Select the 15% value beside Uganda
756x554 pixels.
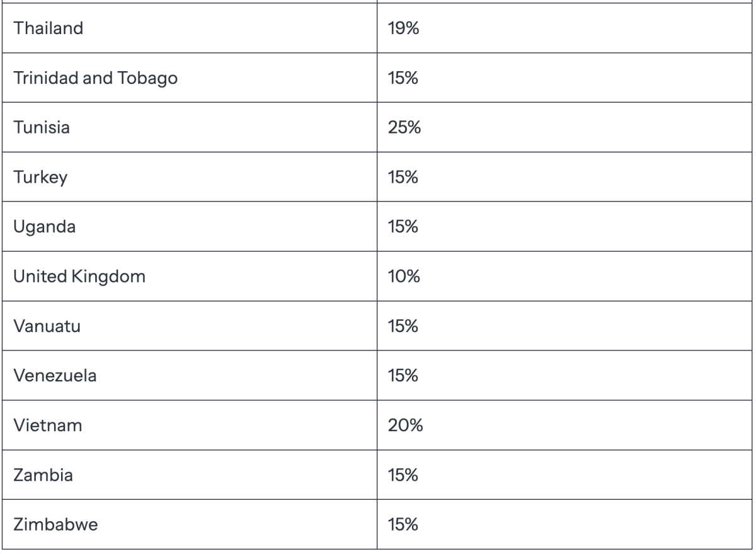403,227
